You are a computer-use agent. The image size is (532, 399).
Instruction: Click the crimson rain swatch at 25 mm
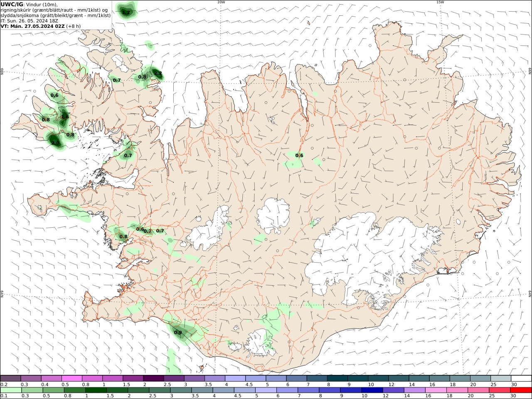pos(500,390)
